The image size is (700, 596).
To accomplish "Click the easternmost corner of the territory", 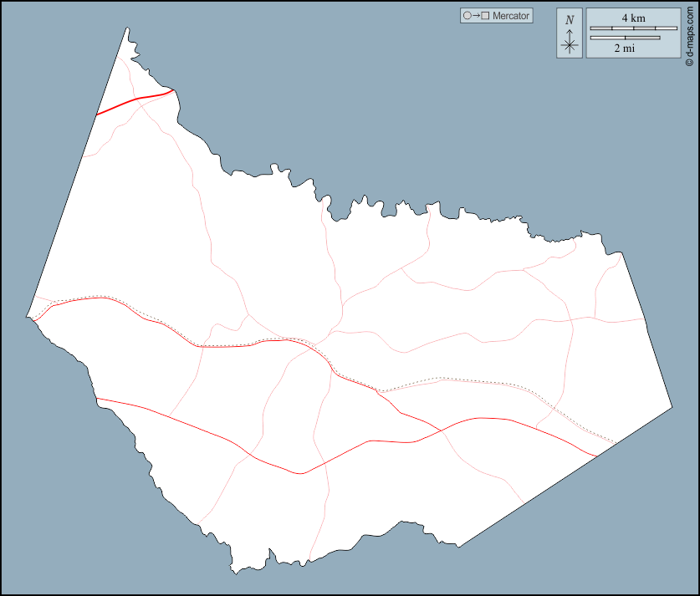I will pos(672,408).
